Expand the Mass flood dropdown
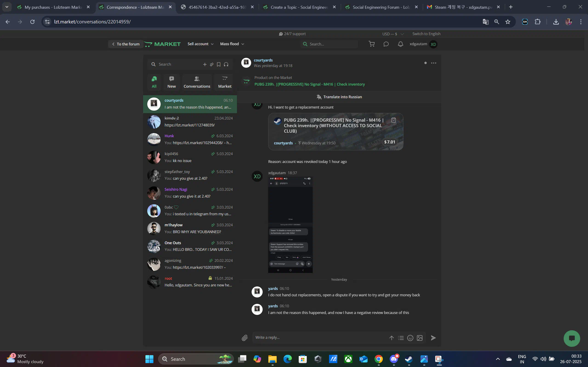The height and width of the screenshot is (367, 588). coord(232,44)
